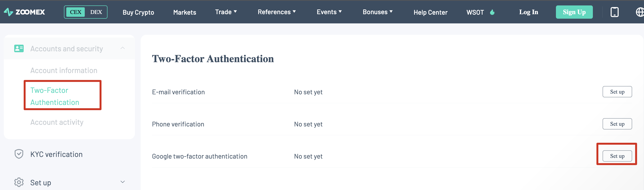Viewport: 644px width, 190px height.
Task: Click the globe language icon
Action: tap(640, 12)
